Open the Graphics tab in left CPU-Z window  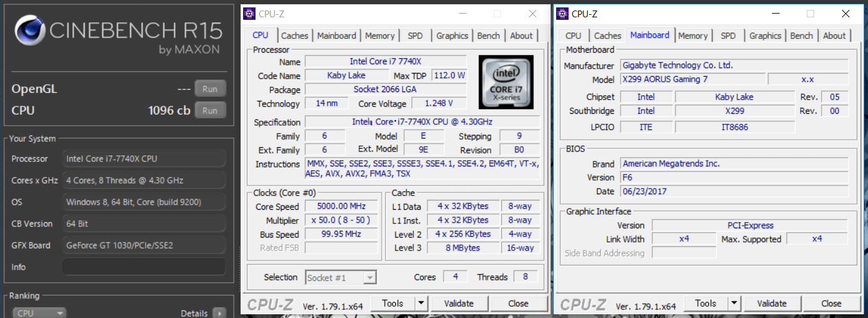(x=452, y=36)
